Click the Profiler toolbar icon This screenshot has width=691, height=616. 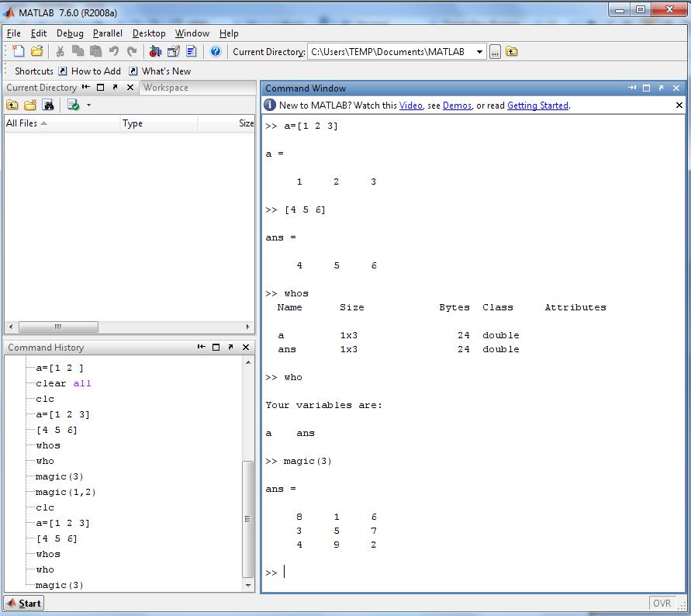click(x=192, y=51)
